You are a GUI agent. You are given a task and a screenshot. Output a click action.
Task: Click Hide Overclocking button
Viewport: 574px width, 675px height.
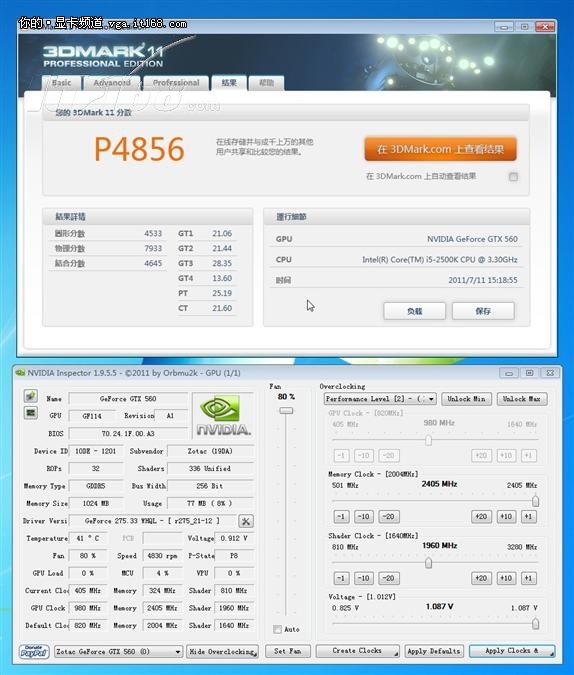click(x=223, y=652)
